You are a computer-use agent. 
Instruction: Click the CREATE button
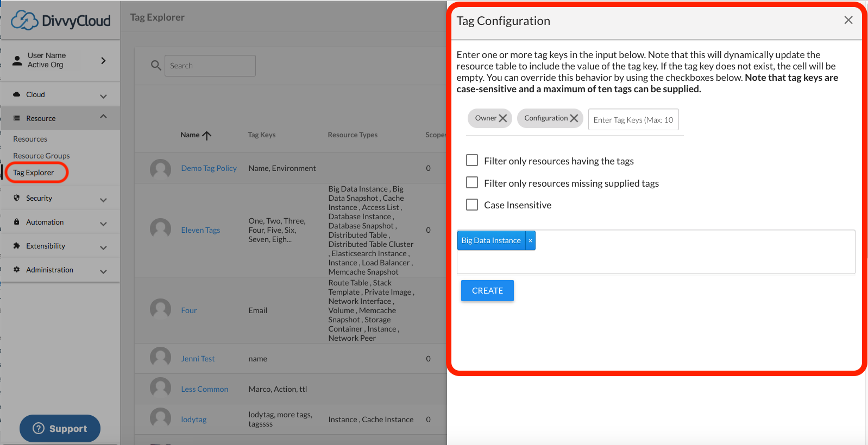487,291
